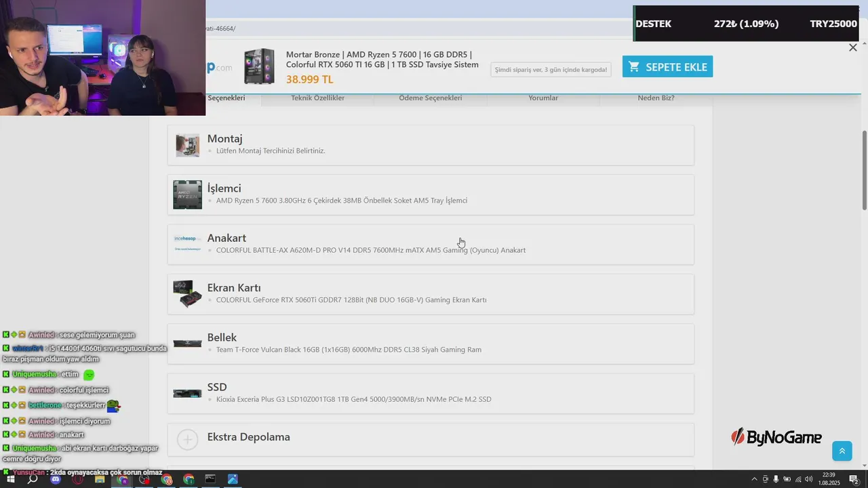
Task: Open the terminal window from taskbar
Action: (210, 479)
